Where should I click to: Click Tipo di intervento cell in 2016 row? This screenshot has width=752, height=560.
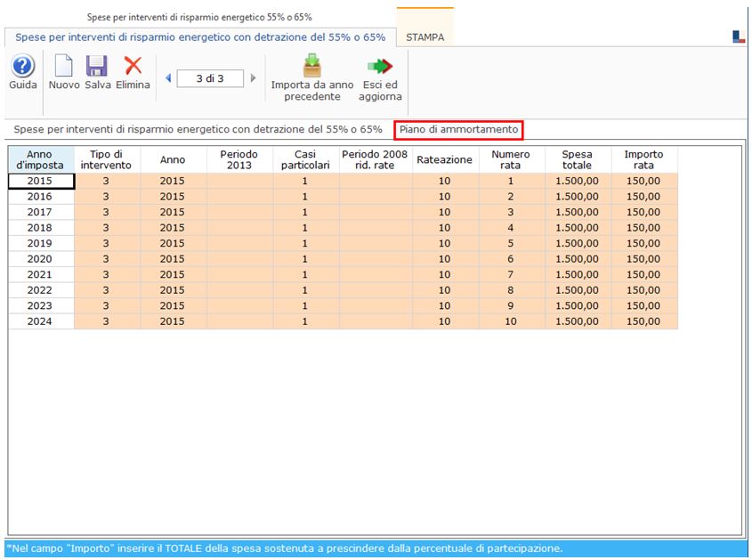point(107,197)
